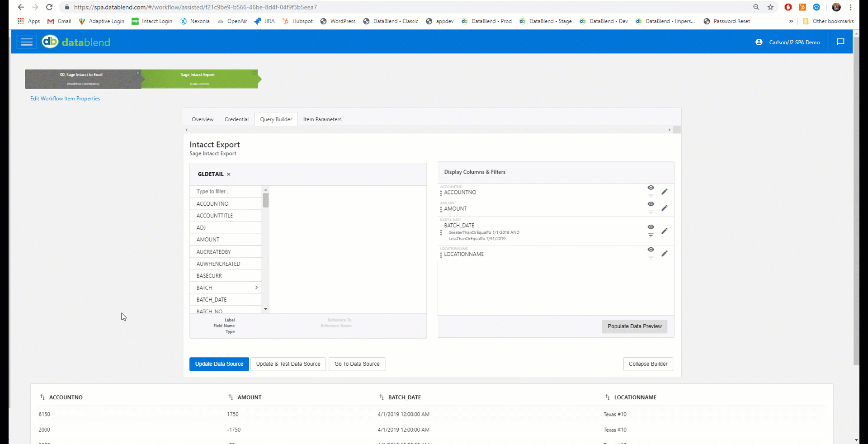This screenshot has height=444, width=868.
Task: Click the browser address bar URL
Action: (x=195, y=7)
